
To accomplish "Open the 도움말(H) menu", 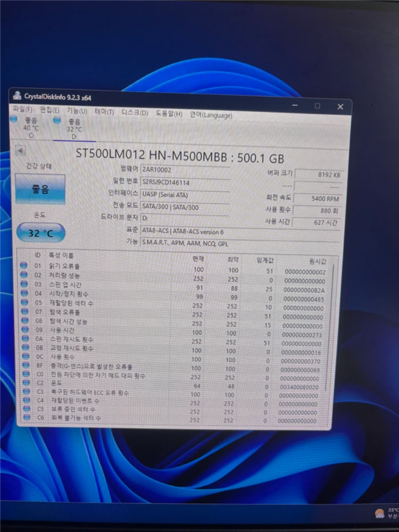I will tap(169, 114).
